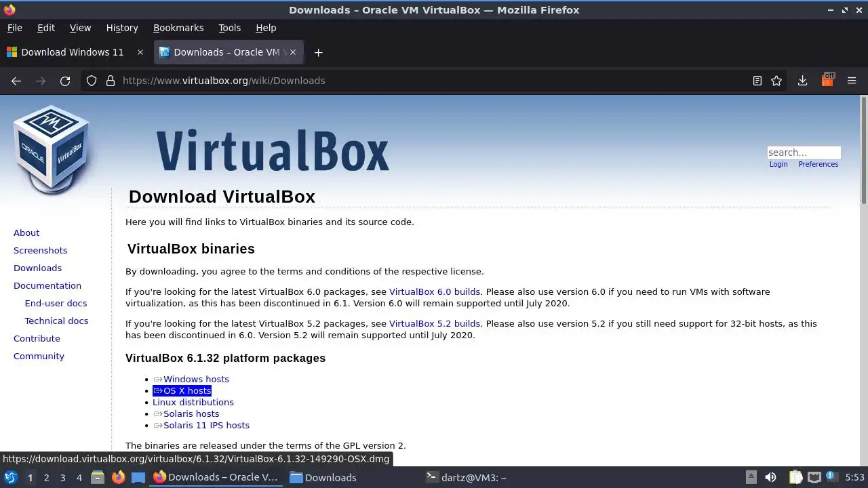Screen dimensions: 868x488
Task: Open a new tab
Action: click(318, 52)
